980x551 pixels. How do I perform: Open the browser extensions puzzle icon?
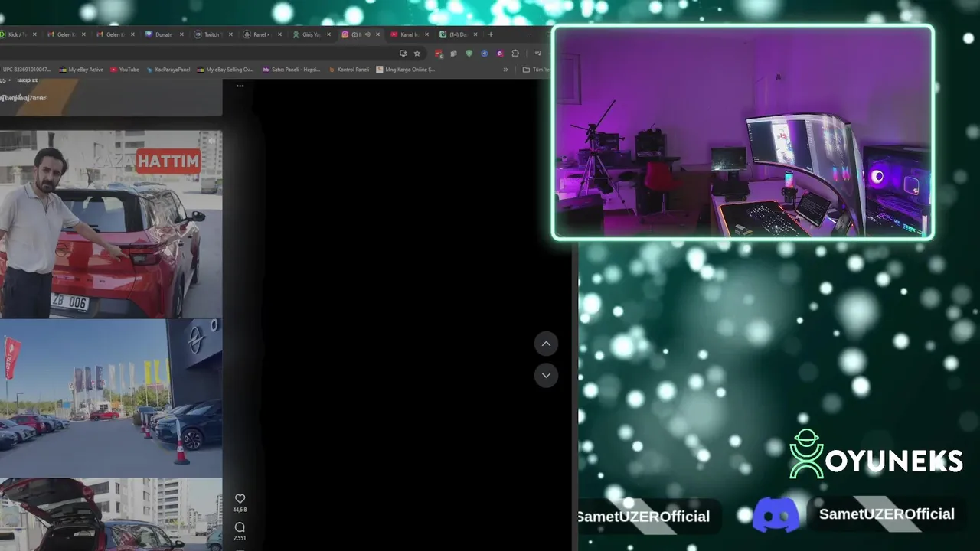click(x=515, y=54)
